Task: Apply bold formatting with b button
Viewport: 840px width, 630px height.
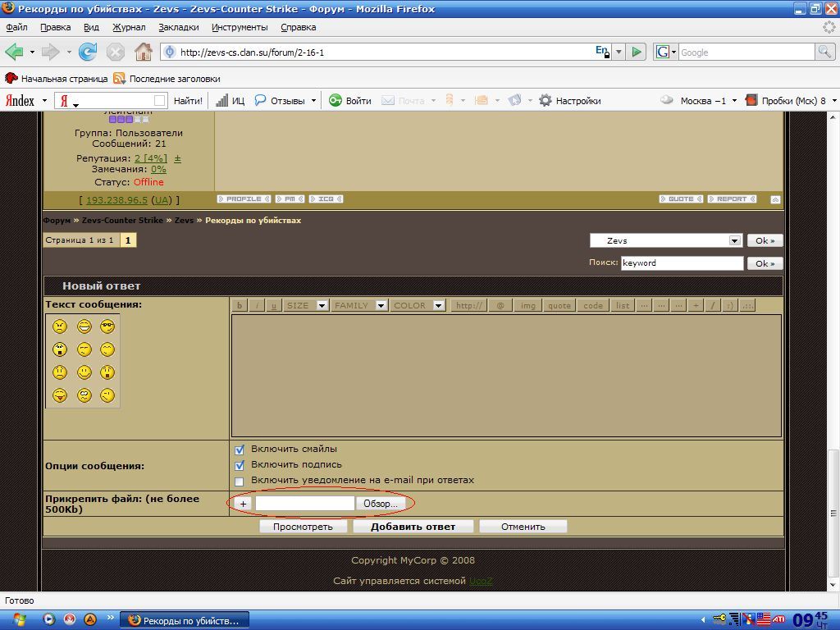Action: [x=240, y=305]
